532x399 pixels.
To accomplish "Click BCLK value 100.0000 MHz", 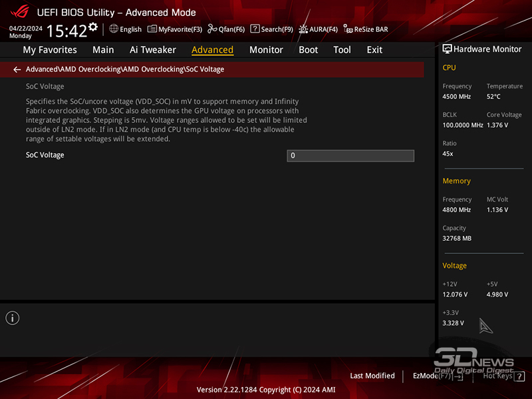I will pos(463,125).
